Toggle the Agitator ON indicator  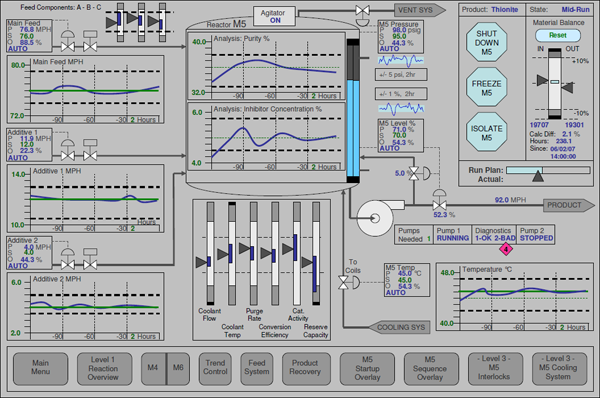[x=274, y=16]
